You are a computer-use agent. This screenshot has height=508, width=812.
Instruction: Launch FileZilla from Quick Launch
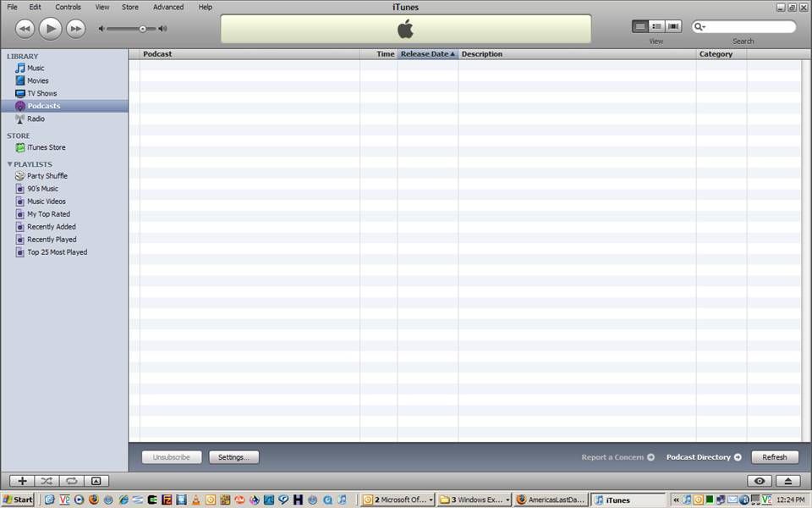tap(167, 500)
